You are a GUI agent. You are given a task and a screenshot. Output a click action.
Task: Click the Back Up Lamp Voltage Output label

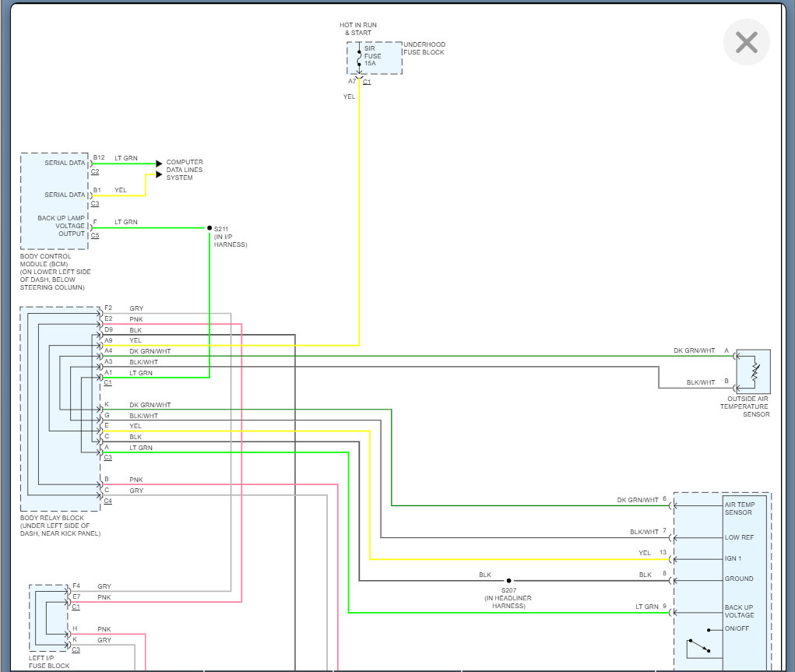tap(61, 226)
